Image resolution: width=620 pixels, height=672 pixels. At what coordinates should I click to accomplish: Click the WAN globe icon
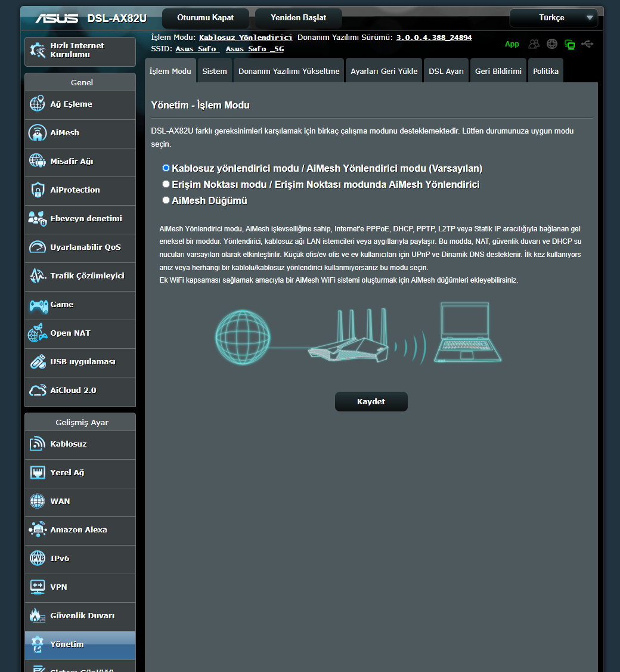[38, 501]
